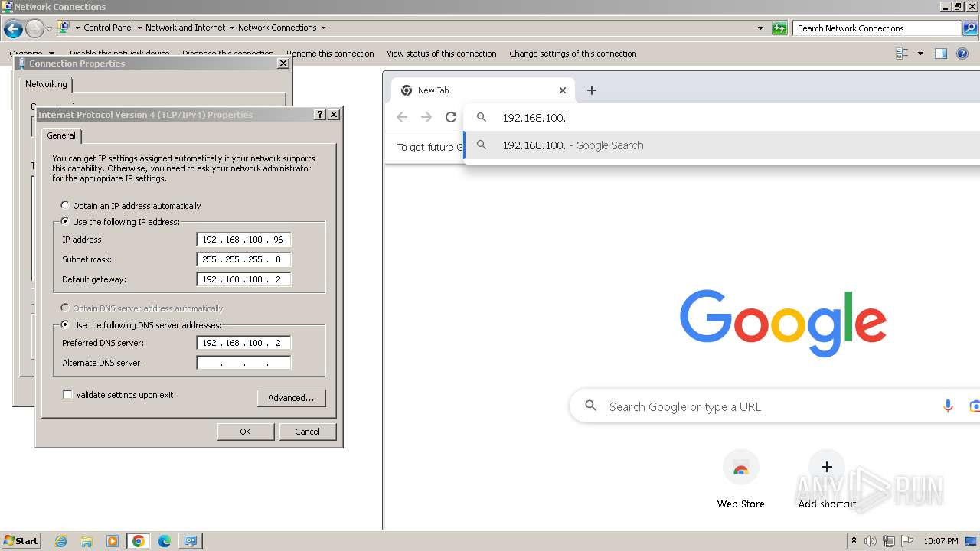
Task: Click the Subnet mask field
Action: tap(243, 259)
